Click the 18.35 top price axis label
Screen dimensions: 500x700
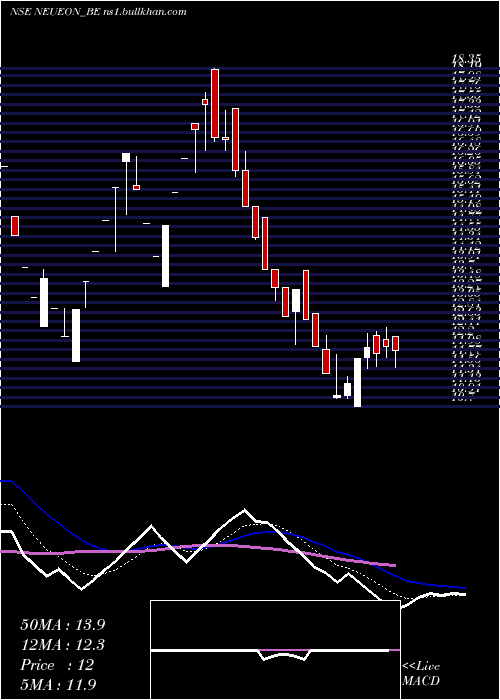tap(466, 58)
